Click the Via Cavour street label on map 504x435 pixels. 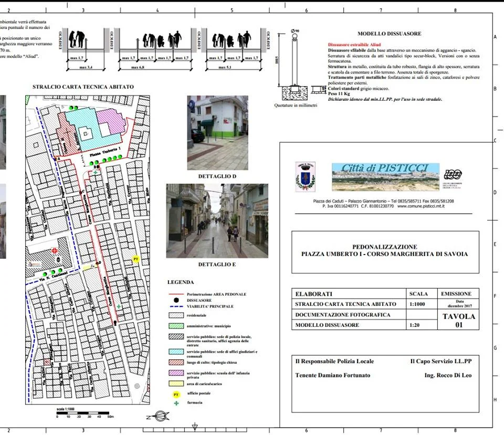129,195
